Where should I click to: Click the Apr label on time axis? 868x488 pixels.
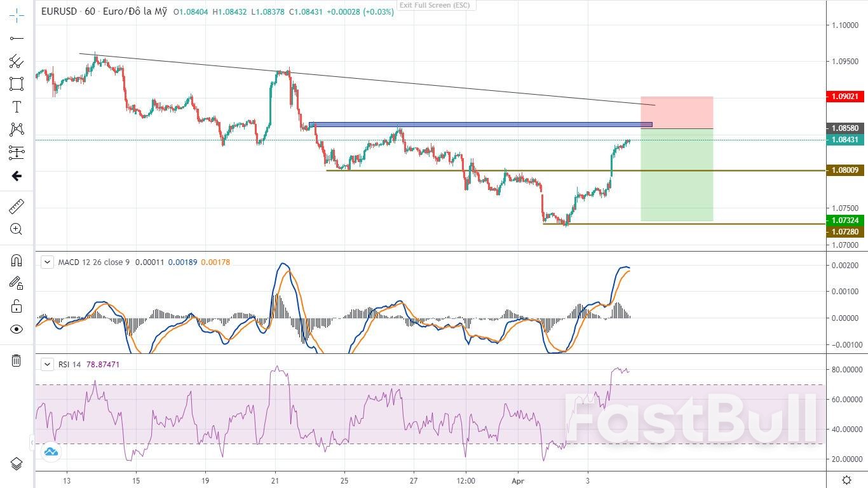click(x=519, y=480)
